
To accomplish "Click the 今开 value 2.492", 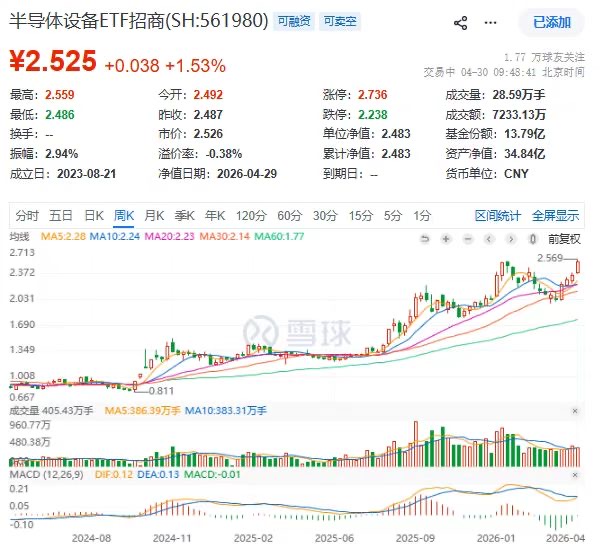I will tap(208, 95).
